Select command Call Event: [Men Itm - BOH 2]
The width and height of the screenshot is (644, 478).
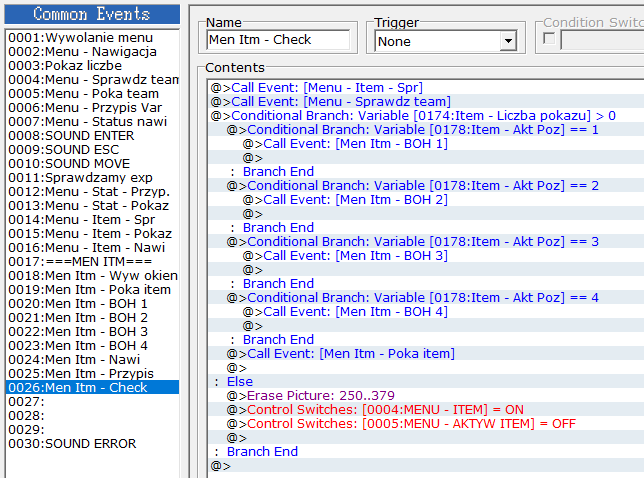pos(426,200)
